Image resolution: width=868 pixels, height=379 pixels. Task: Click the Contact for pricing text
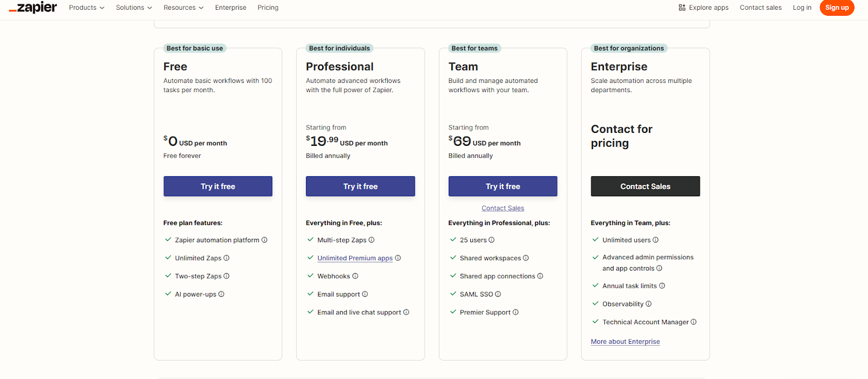coord(622,136)
